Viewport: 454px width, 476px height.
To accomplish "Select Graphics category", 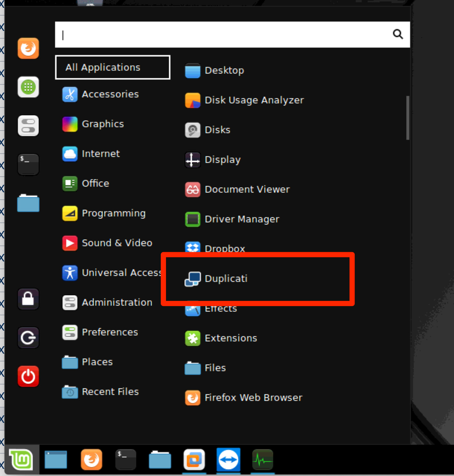I will pos(93,124).
